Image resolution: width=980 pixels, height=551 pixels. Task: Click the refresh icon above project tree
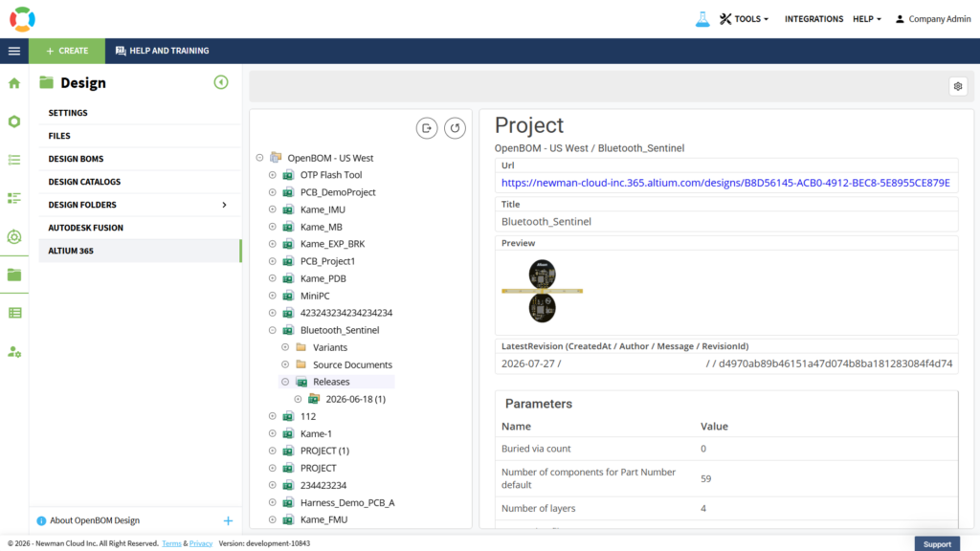pos(455,128)
